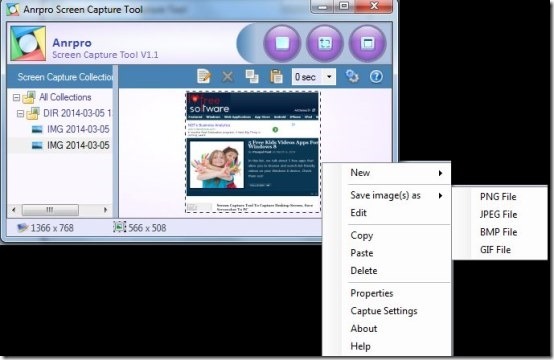This screenshot has width=554, height=360.
Task: Select the highlighted second IMG 2014-03-05 item
Action: pos(78,145)
